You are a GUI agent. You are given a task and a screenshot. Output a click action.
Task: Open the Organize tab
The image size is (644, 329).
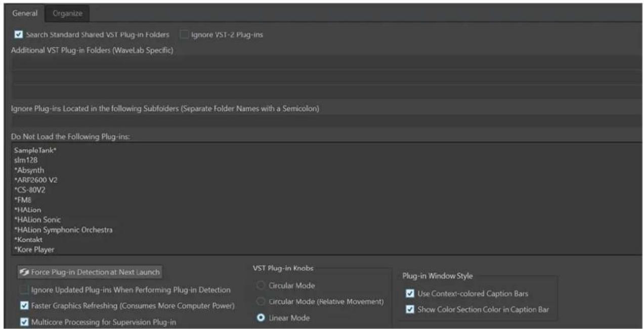(68, 14)
